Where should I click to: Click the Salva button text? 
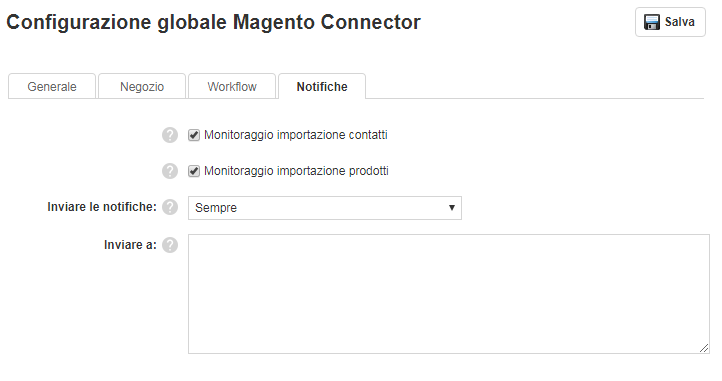[680, 22]
